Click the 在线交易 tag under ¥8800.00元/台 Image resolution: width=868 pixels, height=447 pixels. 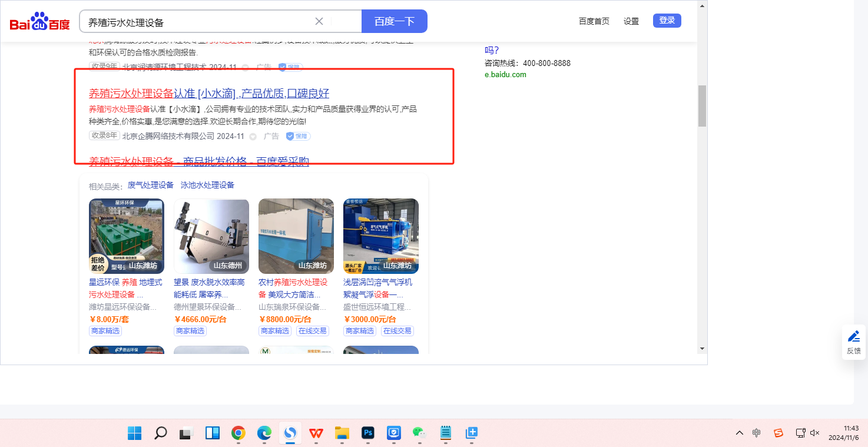[312, 331]
